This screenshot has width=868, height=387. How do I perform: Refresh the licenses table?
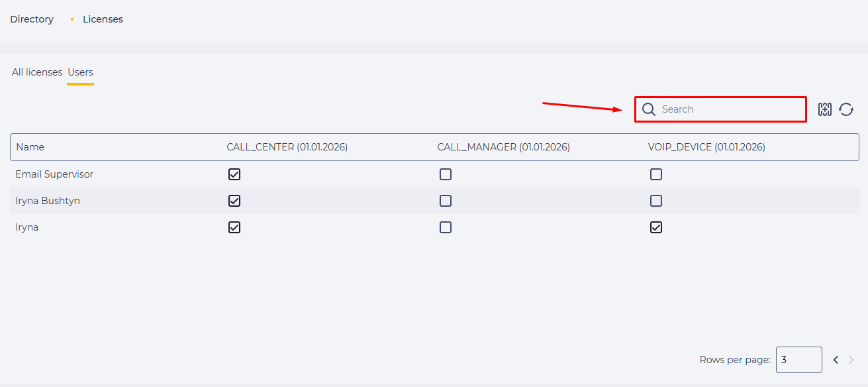click(x=846, y=109)
